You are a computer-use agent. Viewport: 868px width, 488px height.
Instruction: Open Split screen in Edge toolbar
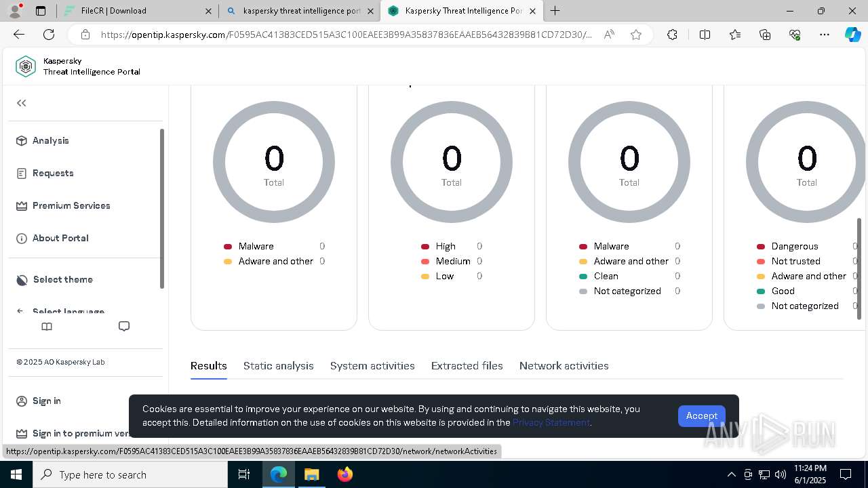pyautogui.click(x=705, y=35)
